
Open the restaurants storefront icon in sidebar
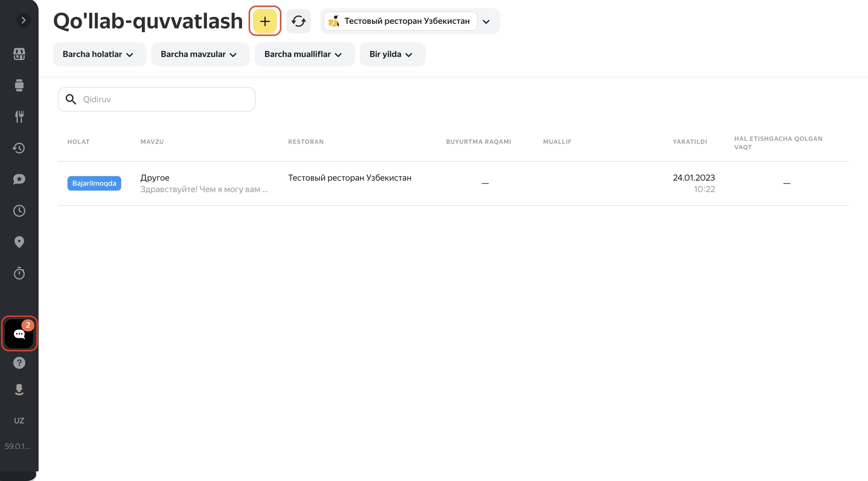pyautogui.click(x=19, y=54)
